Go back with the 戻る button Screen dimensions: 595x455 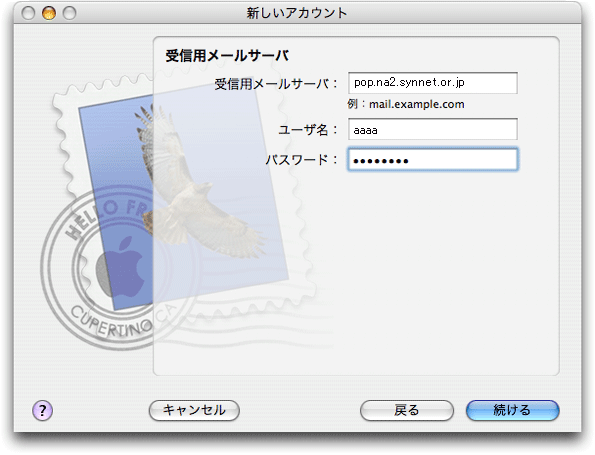pyautogui.click(x=407, y=410)
